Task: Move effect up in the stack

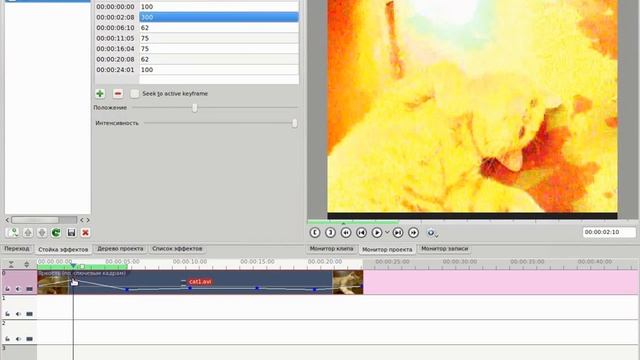Action: [28, 233]
